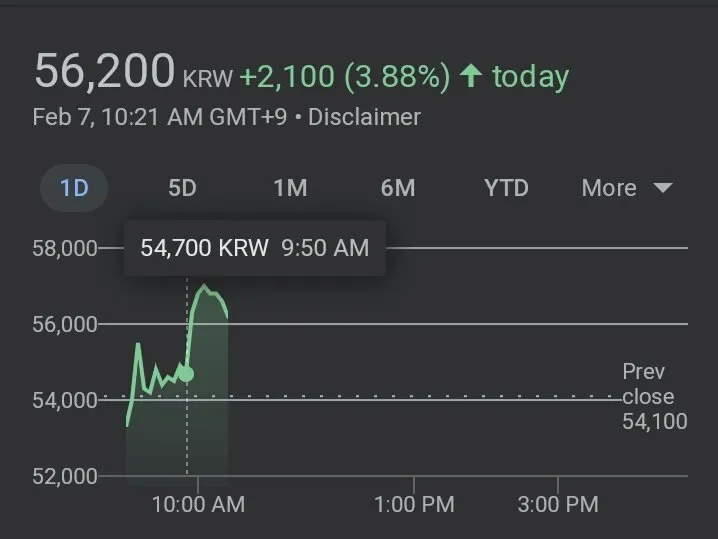Open the Disclaimer link
The width and height of the screenshot is (718, 539).
tap(364, 117)
